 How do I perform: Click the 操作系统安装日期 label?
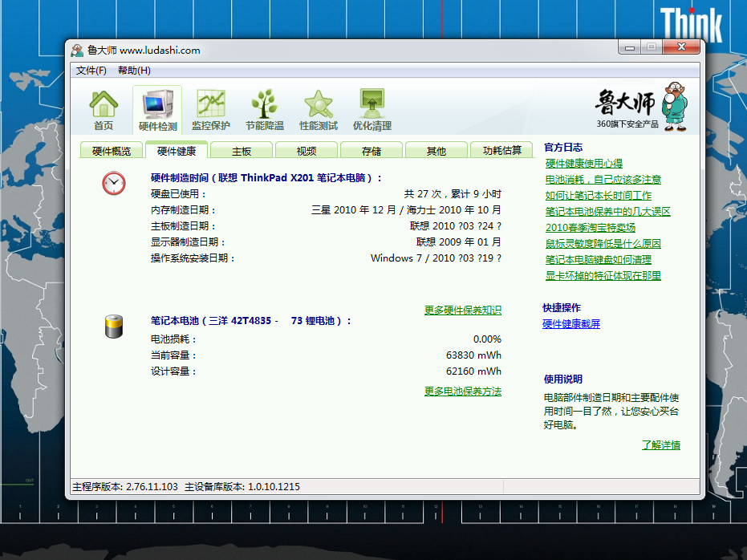pyautogui.click(x=193, y=258)
